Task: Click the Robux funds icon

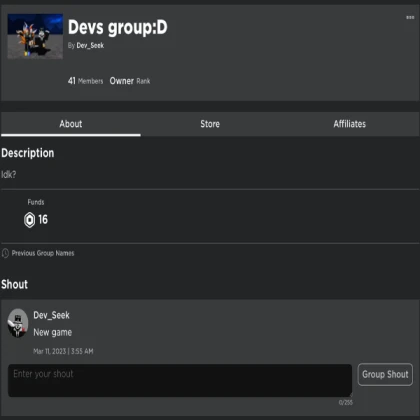Action: [x=29, y=220]
